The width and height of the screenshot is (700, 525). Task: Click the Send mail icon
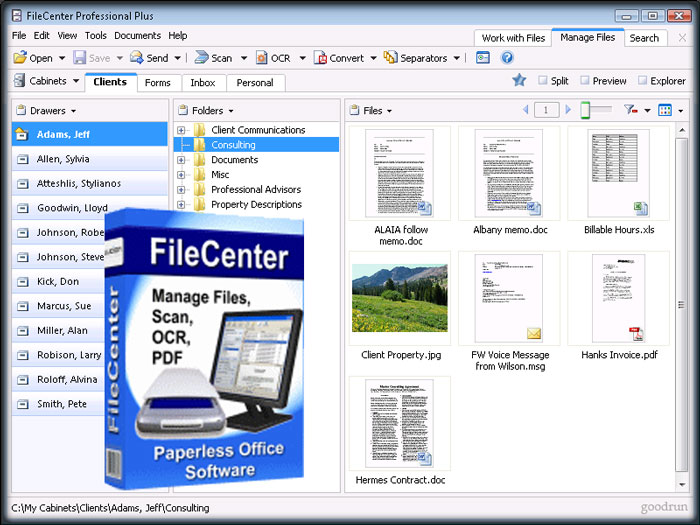point(137,57)
